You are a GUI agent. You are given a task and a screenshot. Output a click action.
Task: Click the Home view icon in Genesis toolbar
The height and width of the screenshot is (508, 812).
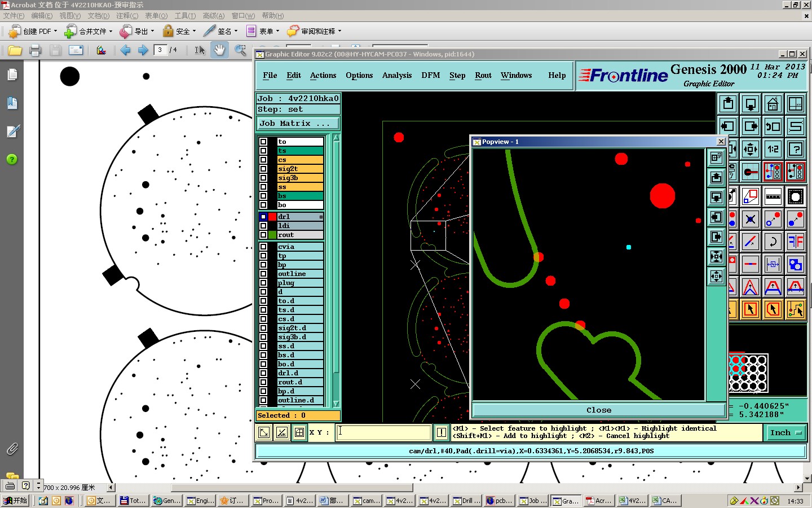tap(773, 104)
